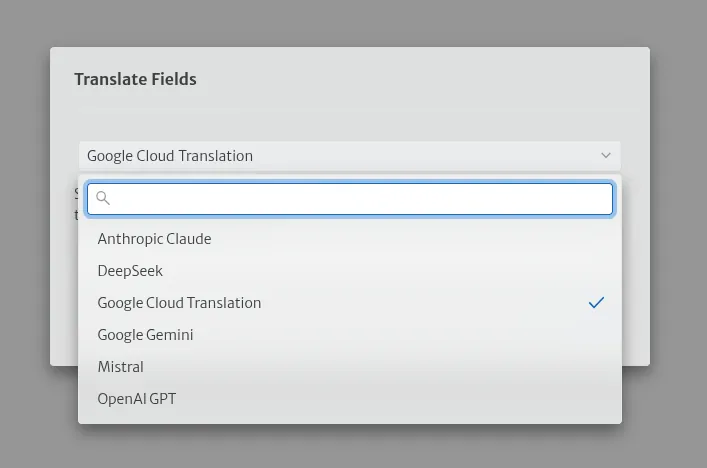Collapse the Google Cloud Translation dropdown

point(350,156)
